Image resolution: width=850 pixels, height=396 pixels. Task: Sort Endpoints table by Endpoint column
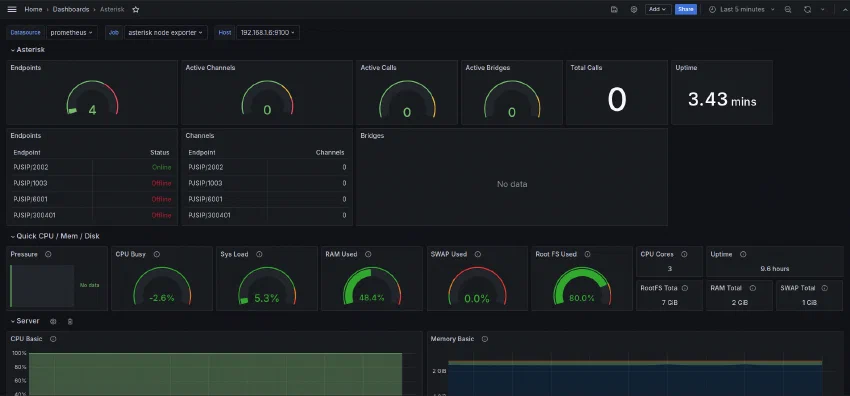pyautogui.click(x=27, y=153)
